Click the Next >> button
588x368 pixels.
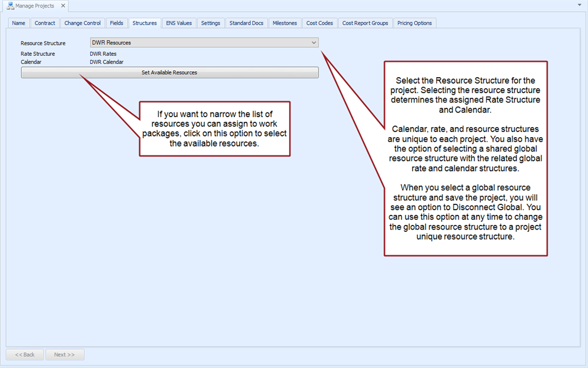click(65, 354)
